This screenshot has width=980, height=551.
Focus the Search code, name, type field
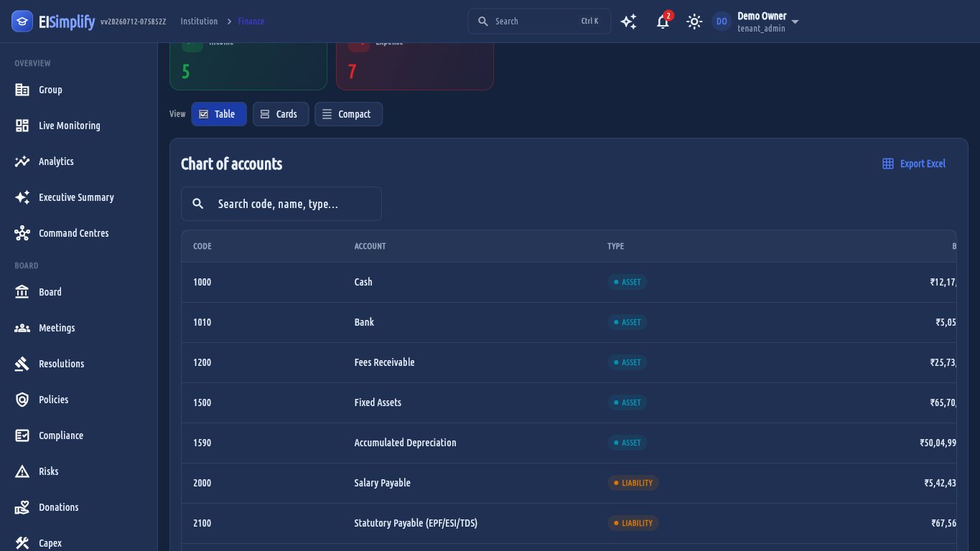tap(281, 204)
